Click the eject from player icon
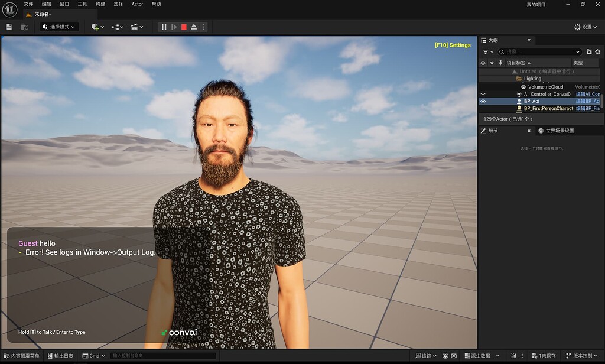 coord(194,27)
